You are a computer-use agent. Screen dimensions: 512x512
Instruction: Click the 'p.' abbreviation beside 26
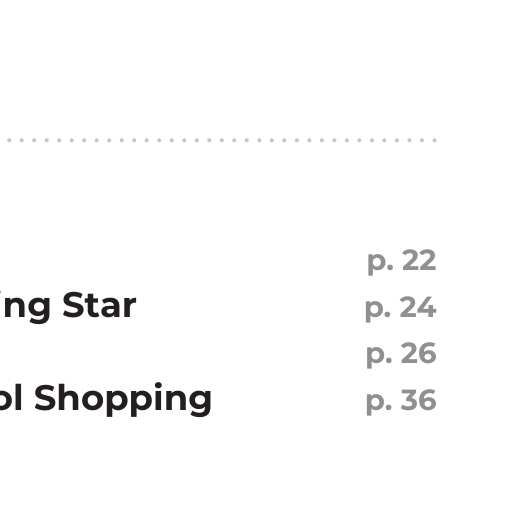click(380, 357)
